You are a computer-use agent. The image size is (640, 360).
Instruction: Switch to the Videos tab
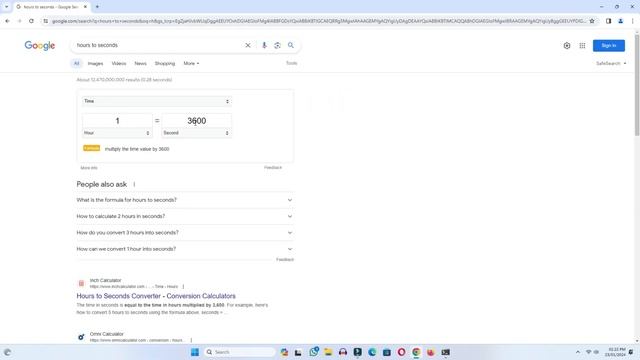click(119, 64)
